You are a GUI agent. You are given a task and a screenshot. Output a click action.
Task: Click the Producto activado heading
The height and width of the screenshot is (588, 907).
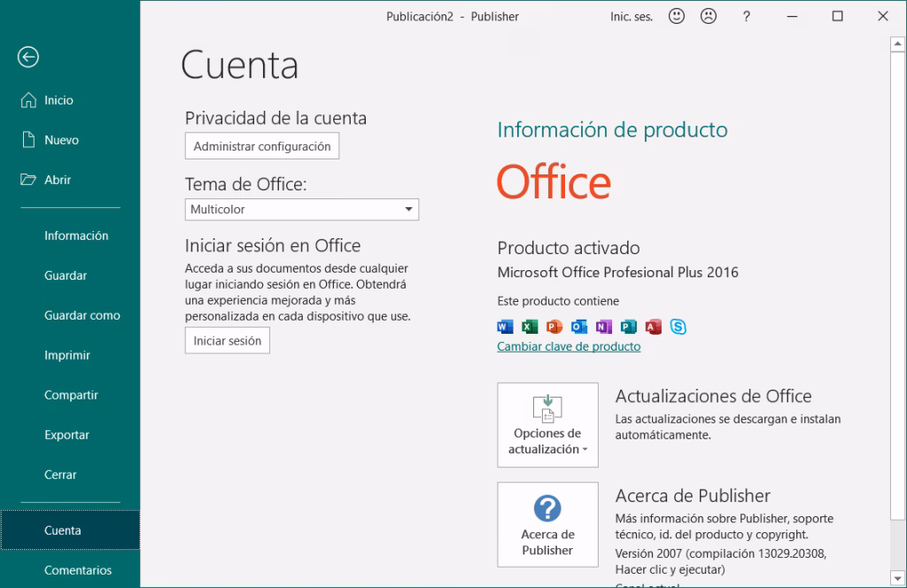(569, 248)
